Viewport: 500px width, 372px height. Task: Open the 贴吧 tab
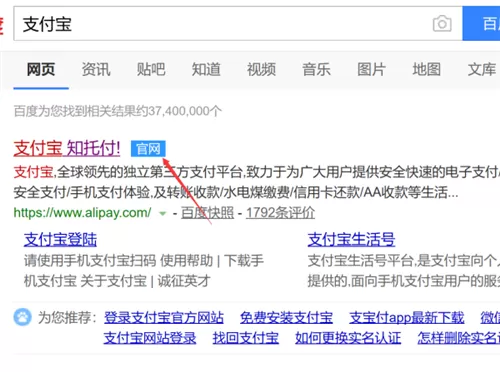[151, 69]
